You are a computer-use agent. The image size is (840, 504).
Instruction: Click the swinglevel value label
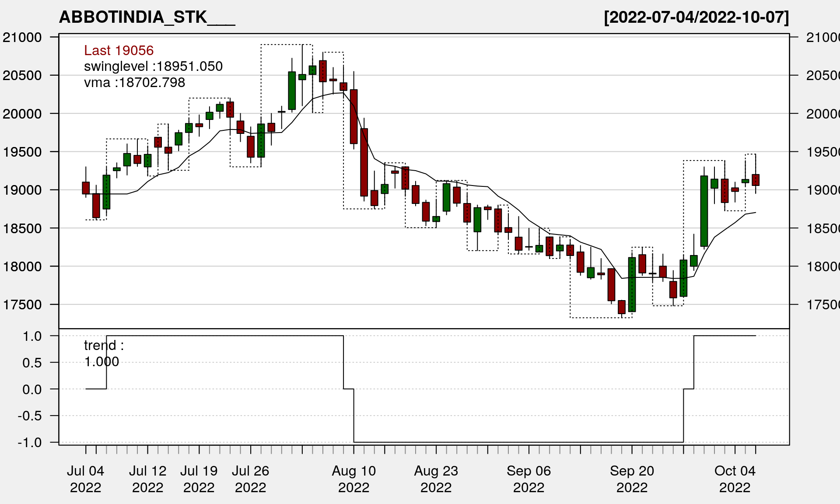153,66
